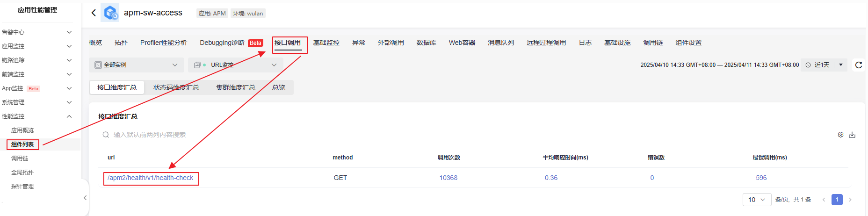Open 组件列表 in the sidebar

22,144
